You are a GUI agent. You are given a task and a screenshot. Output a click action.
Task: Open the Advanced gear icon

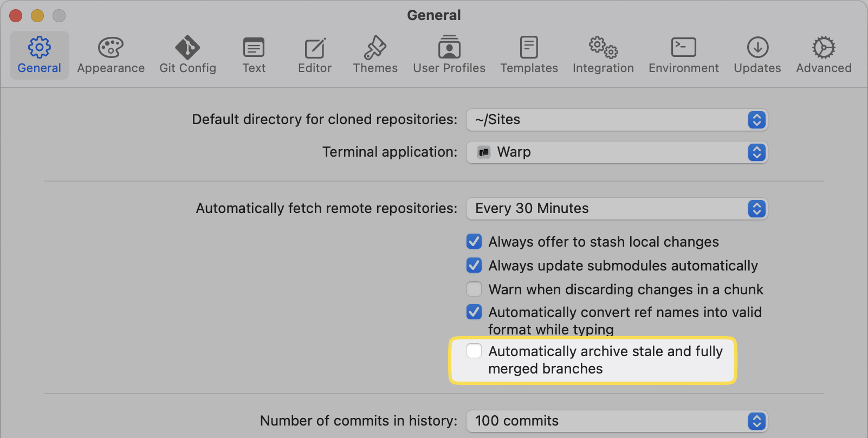click(824, 48)
